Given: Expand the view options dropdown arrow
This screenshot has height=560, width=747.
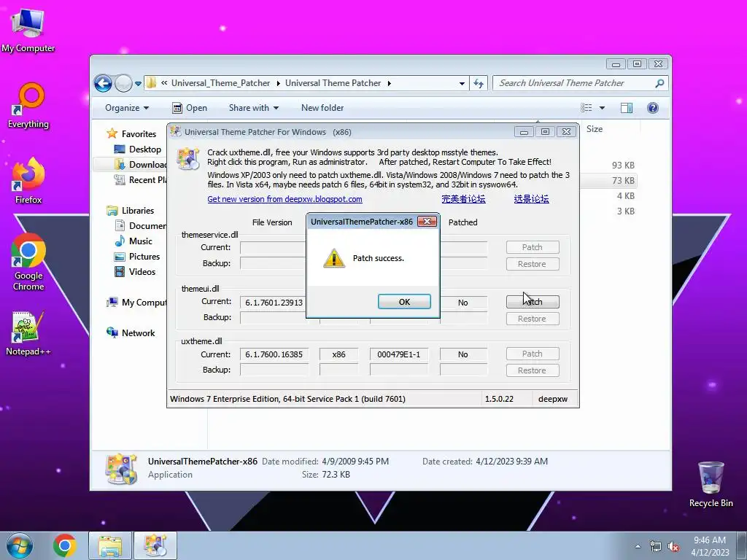Looking at the screenshot, I should pos(602,108).
